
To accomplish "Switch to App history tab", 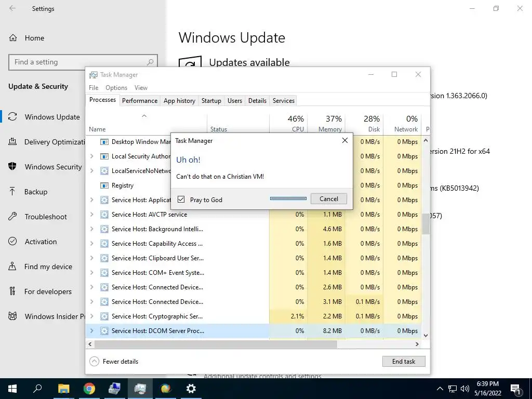I will tap(179, 101).
